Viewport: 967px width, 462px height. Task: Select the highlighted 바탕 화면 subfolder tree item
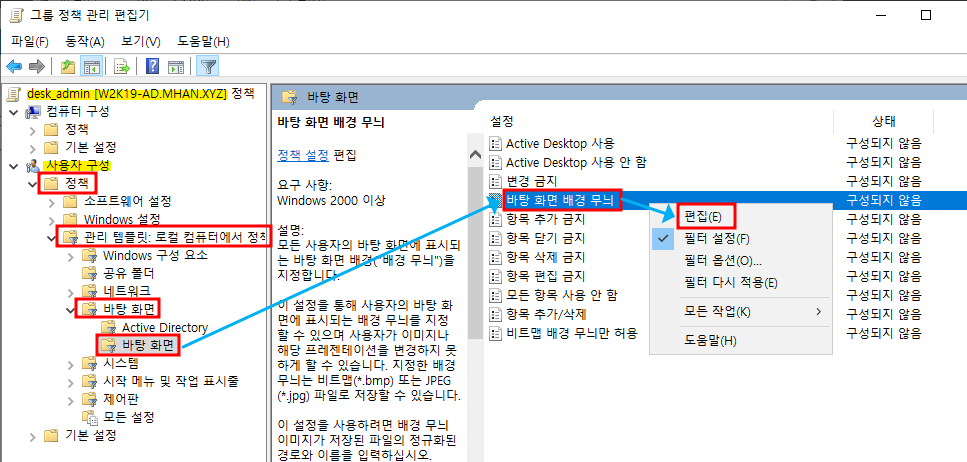148,345
